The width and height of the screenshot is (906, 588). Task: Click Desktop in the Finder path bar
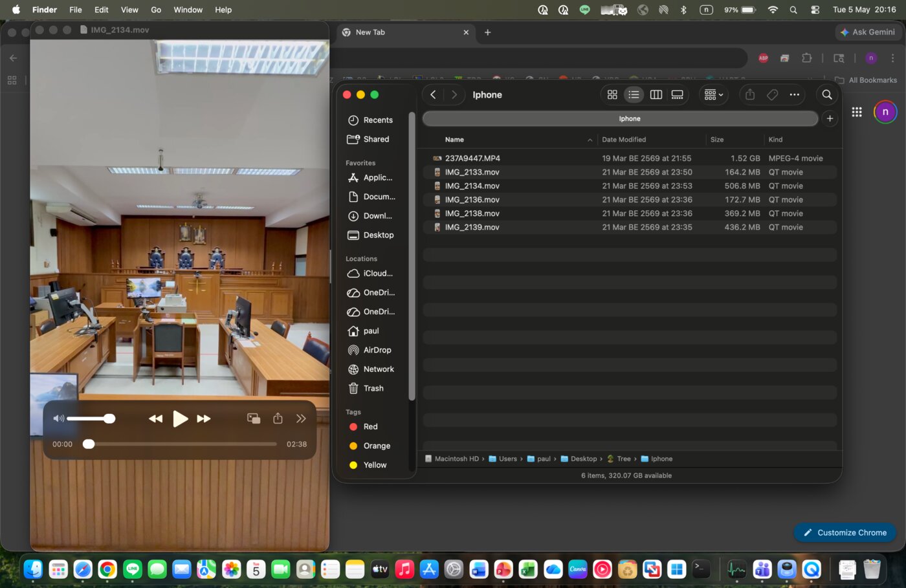pyautogui.click(x=579, y=459)
